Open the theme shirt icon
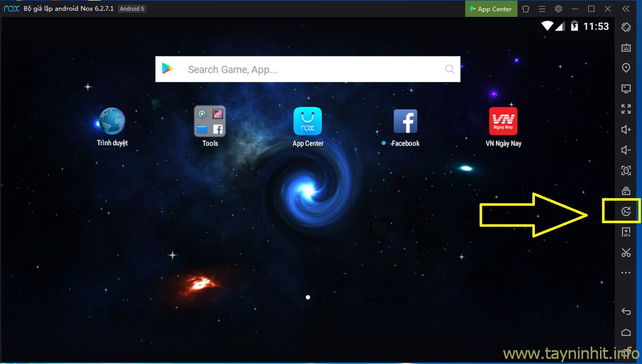This screenshot has width=642, height=364. point(526,9)
